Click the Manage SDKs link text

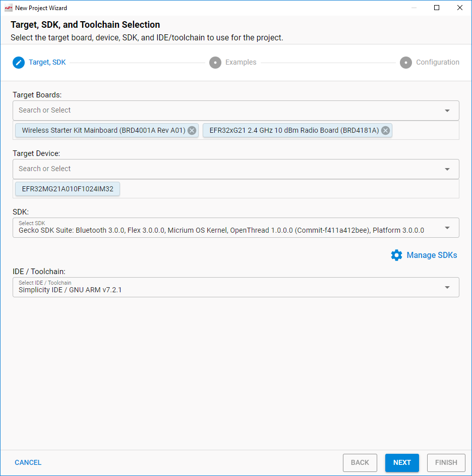click(x=432, y=255)
